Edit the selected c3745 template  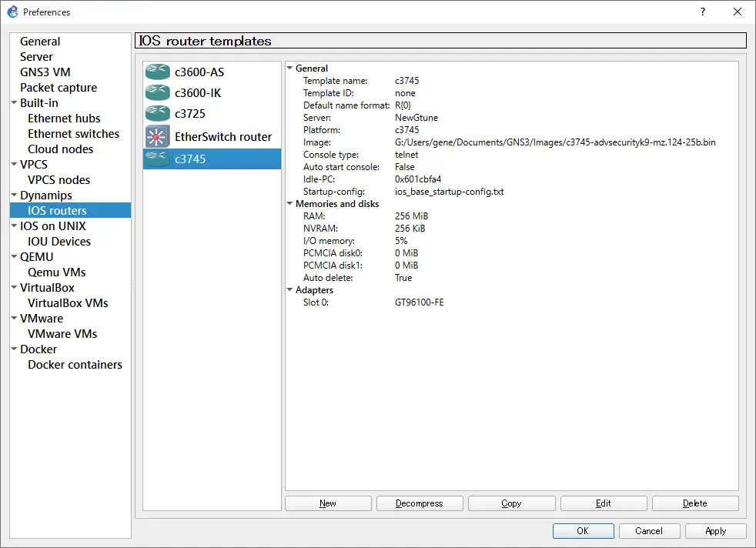click(604, 503)
